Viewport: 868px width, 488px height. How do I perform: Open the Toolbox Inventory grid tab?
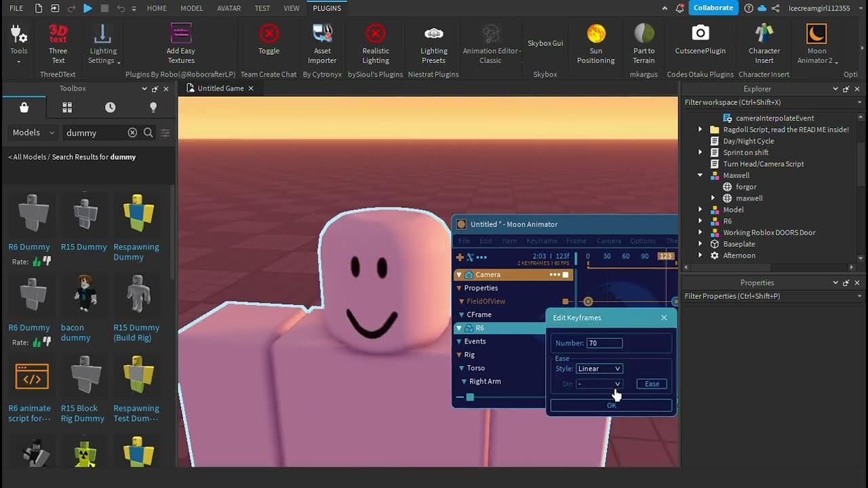click(x=67, y=107)
